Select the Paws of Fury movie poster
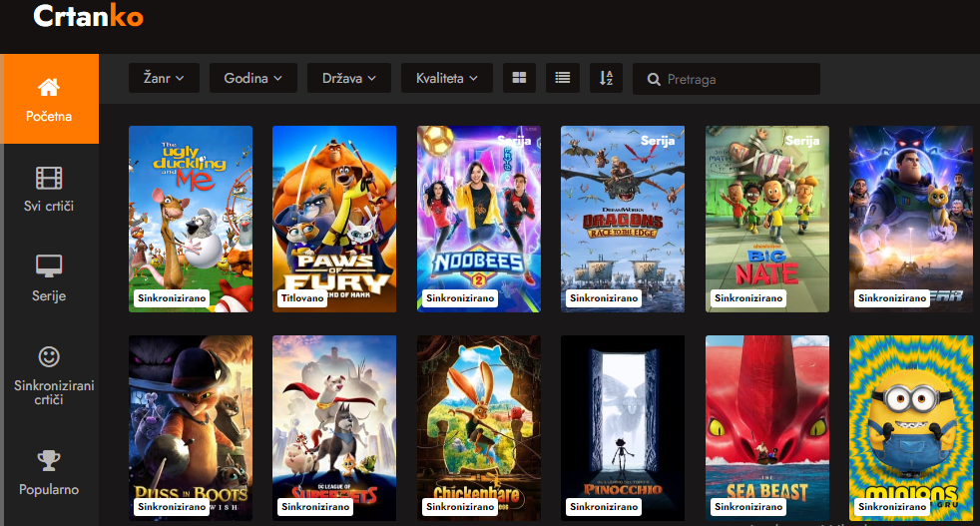Screen dimensions: 980x526 (x=334, y=218)
